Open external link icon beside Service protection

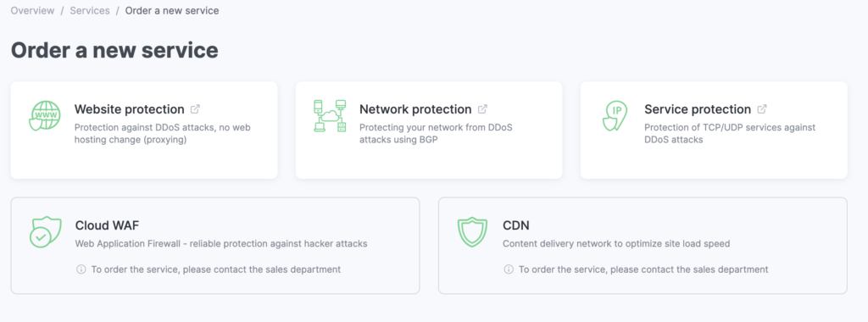[x=762, y=109]
